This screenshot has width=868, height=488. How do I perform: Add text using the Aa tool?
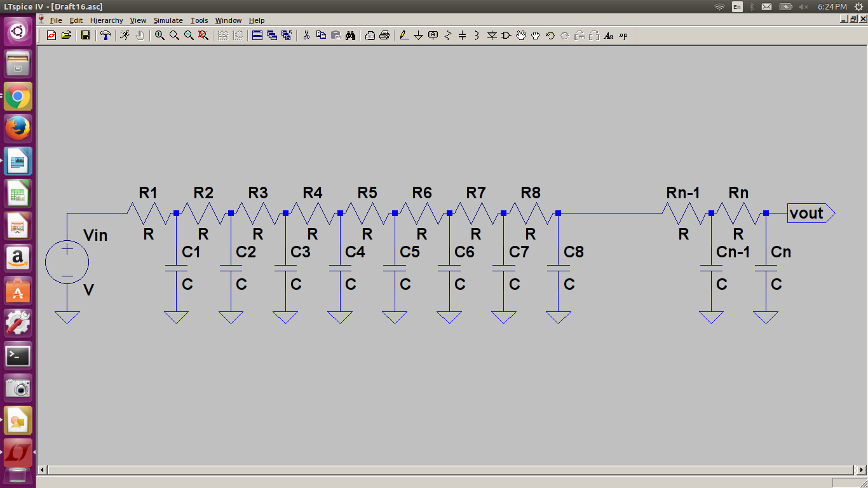[609, 36]
